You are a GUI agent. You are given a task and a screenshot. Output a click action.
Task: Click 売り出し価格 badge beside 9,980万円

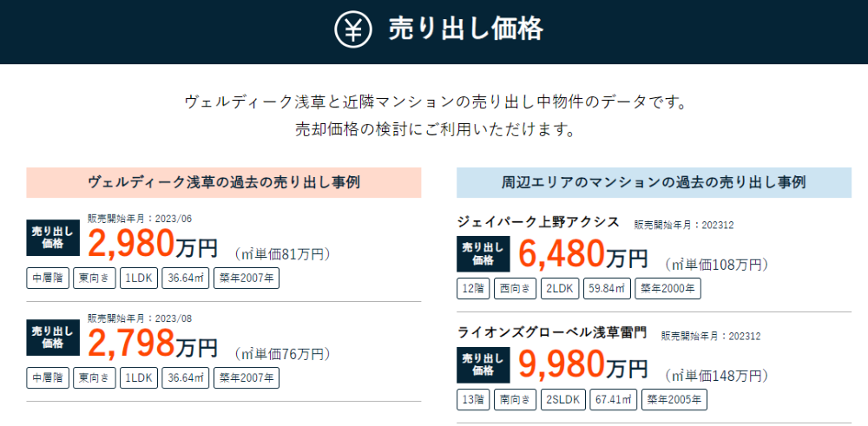(x=483, y=365)
